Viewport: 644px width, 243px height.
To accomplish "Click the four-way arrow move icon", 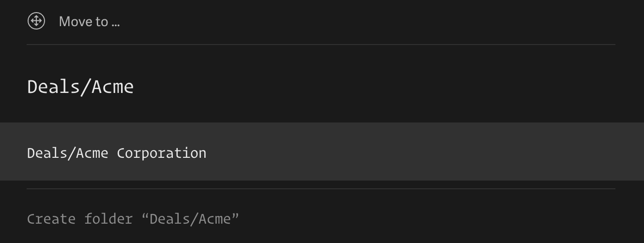I will click(x=36, y=21).
